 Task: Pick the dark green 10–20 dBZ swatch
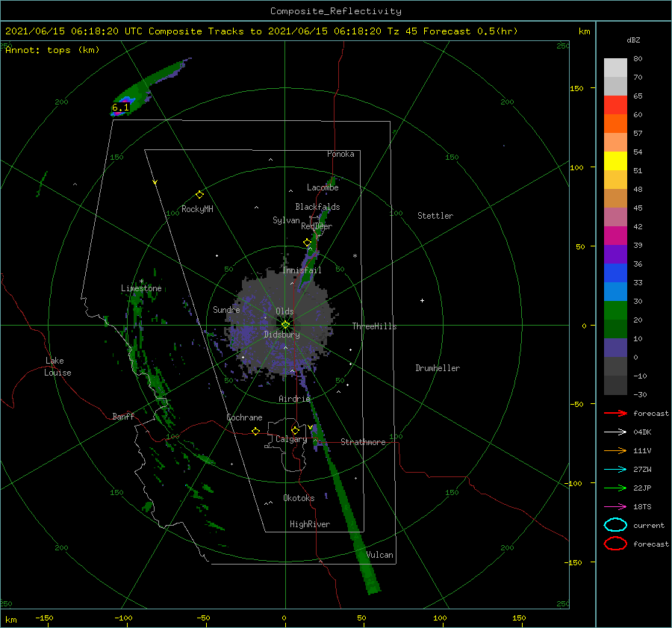click(x=615, y=329)
